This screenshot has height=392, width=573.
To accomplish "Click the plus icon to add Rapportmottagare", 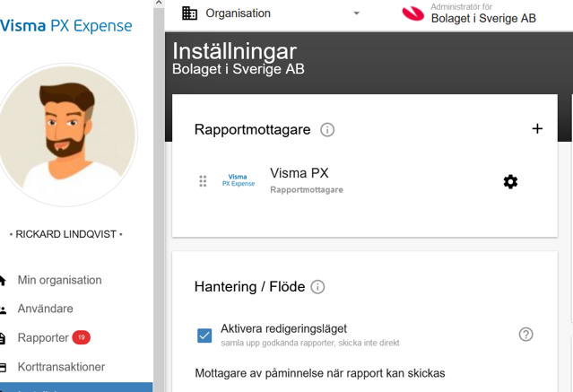I will click(537, 128).
